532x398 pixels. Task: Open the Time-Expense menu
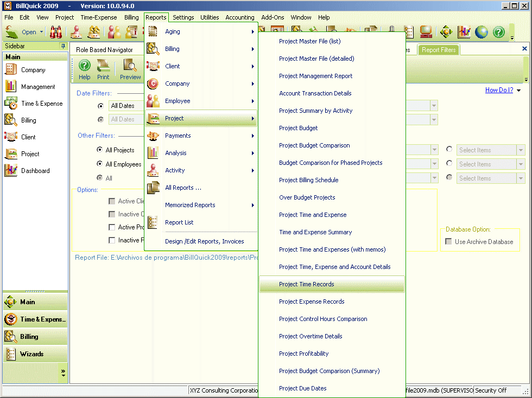coord(99,17)
